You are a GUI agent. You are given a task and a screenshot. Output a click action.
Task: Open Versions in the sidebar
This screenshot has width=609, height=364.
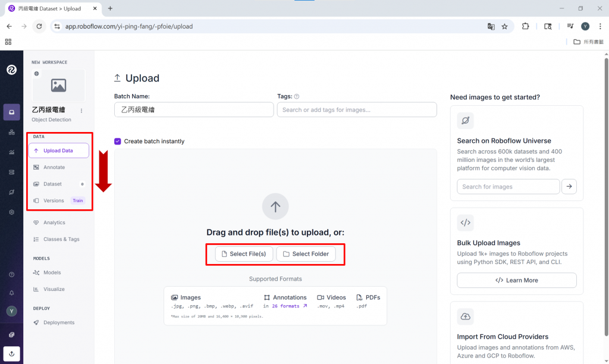(x=54, y=201)
